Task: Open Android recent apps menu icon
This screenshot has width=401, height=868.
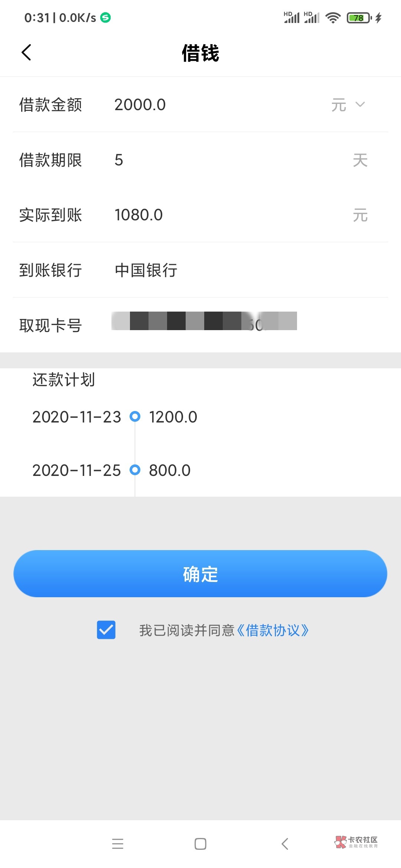Action: (x=117, y=844)
